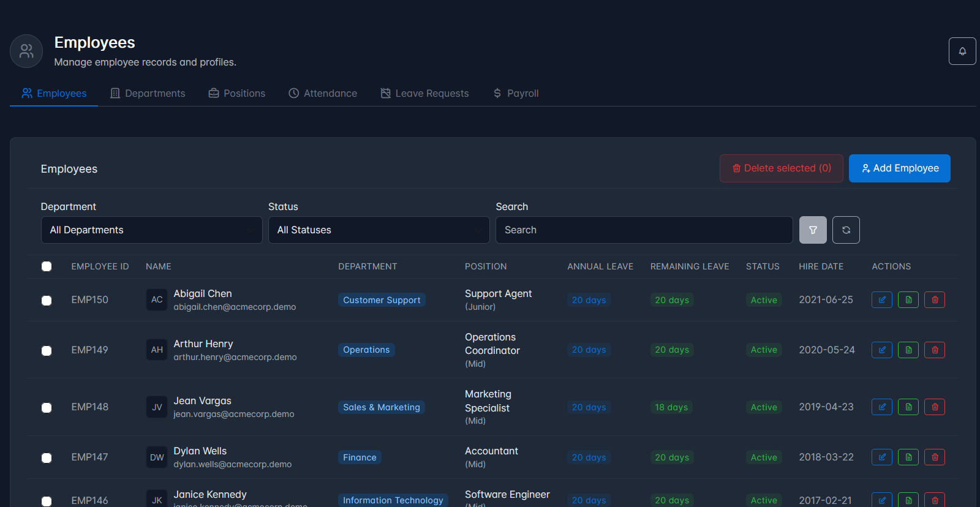Open the All Departments dropdown
980x507 pixels.
coord(151,230)
